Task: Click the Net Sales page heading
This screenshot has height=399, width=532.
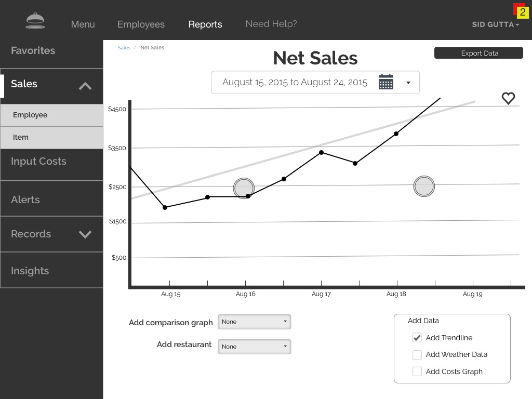Action: (x=315, y=58)
